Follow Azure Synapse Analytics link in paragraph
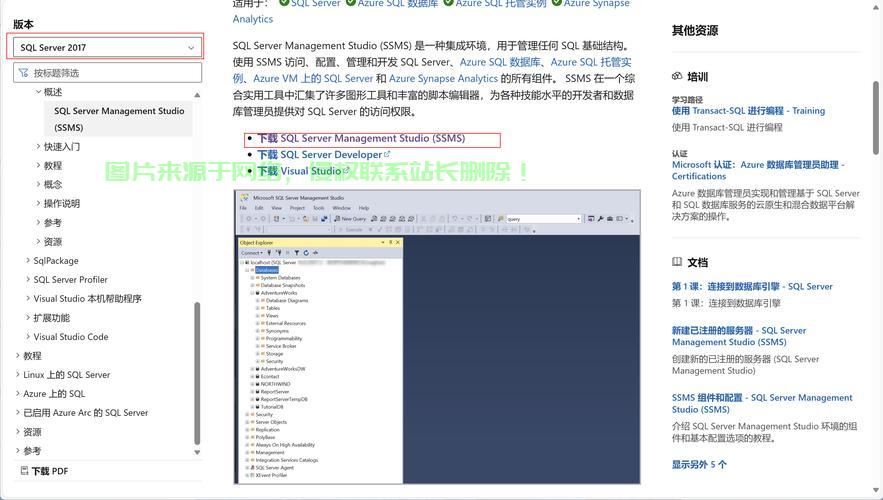 pos(443,78)
